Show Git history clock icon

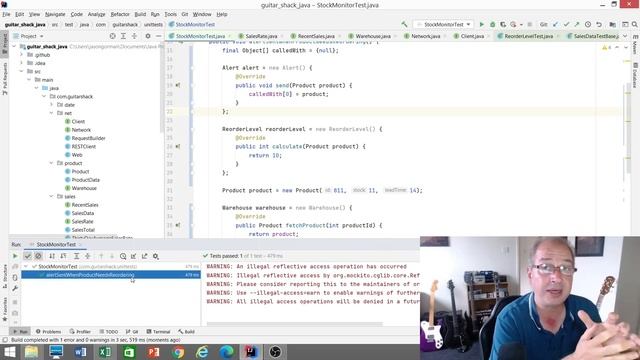point(588,24)
